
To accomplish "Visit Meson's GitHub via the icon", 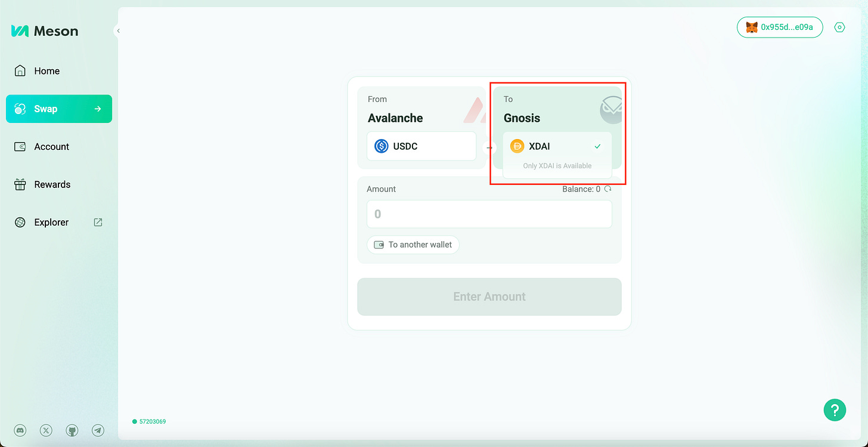I will (x=72, y=430).
